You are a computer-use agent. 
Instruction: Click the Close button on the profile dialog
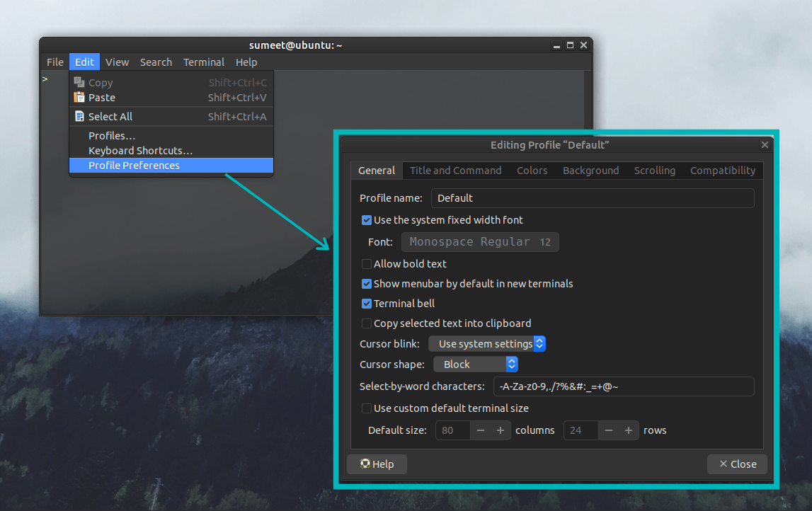click(737, 464)
